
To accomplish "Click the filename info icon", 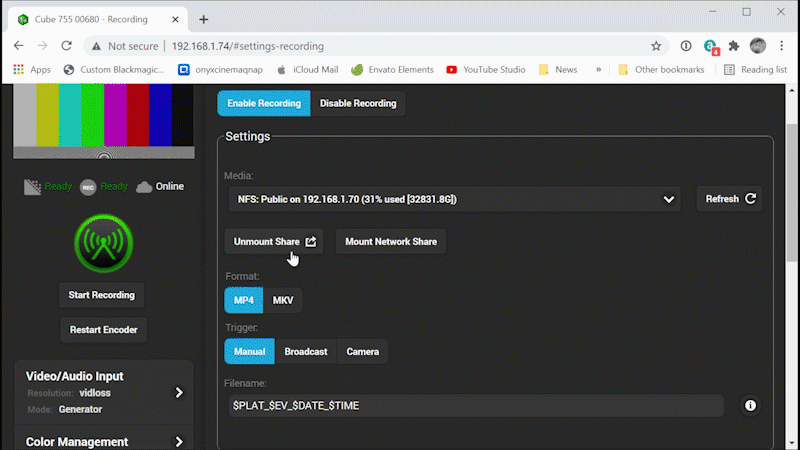I will pos(750,405).
